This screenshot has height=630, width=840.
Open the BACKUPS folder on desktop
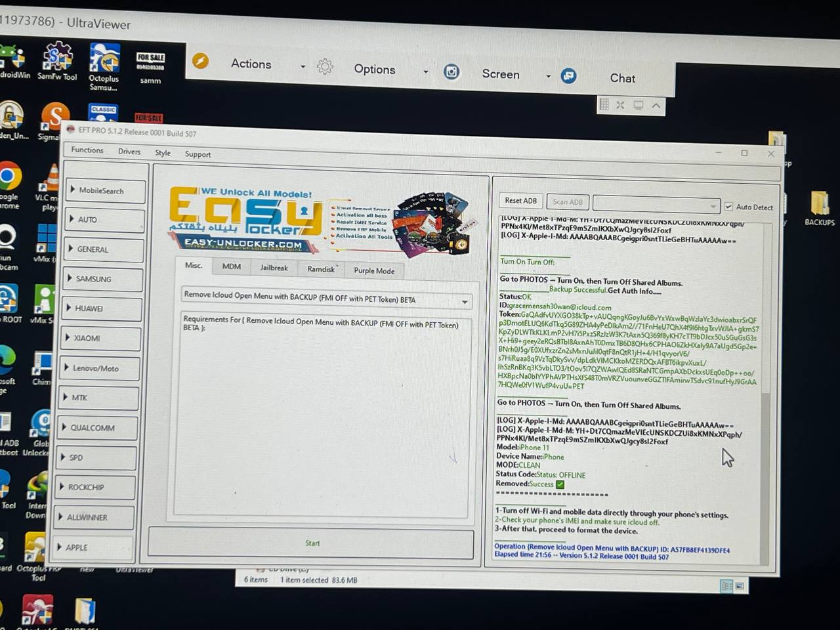click(x=820, y=208)
